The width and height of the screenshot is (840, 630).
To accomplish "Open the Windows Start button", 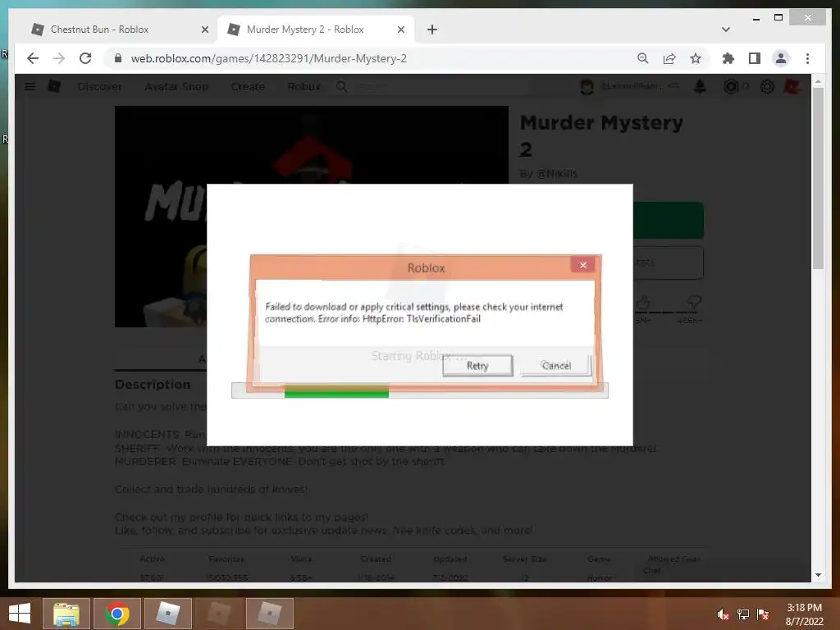I will (20, 614).
